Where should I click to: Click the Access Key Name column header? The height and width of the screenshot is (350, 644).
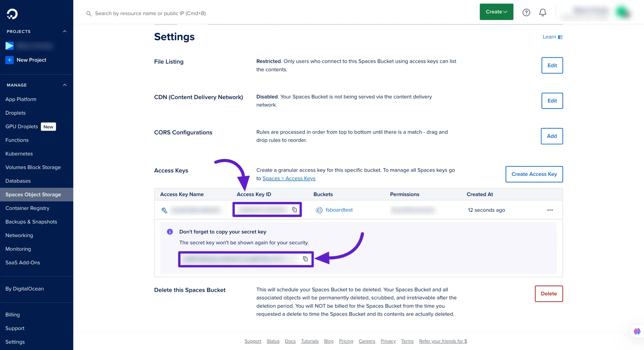[x=182, y=194]
